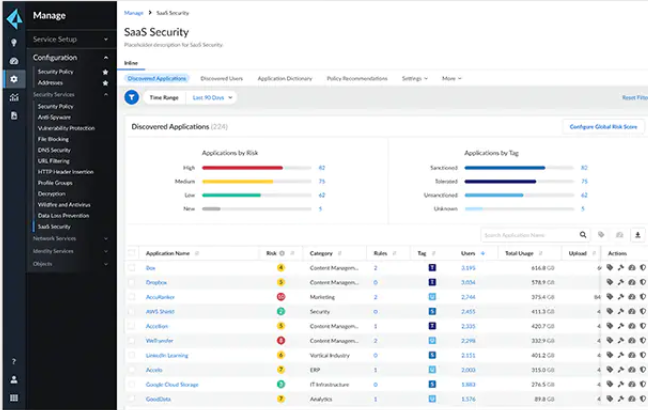Check the Dropbox row checkbox

pyautogui.click(x=132, y=282)
